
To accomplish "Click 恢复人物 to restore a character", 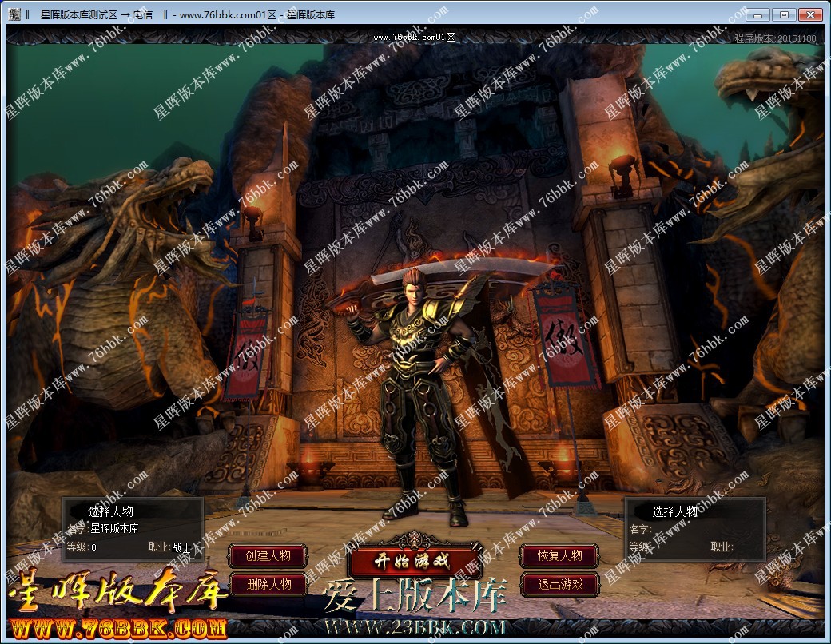I will pyautogui.click(x=559, y=555).
